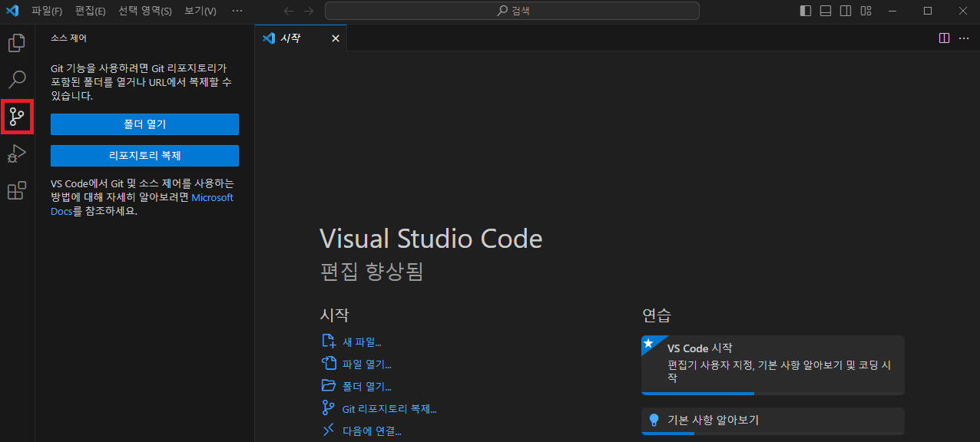The width and height of the screenshot is (980, 442).
Task: Click the 편집 향상됨 subtitle
Action: pos(372,272)
